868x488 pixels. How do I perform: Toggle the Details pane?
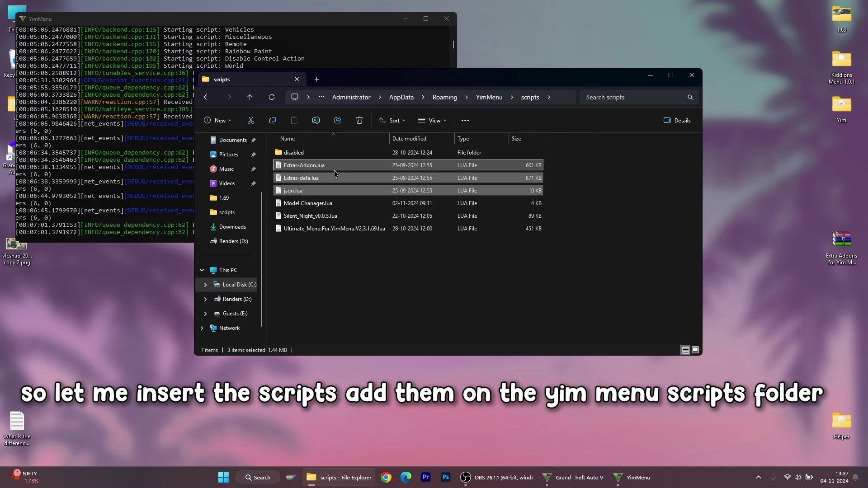677,121
